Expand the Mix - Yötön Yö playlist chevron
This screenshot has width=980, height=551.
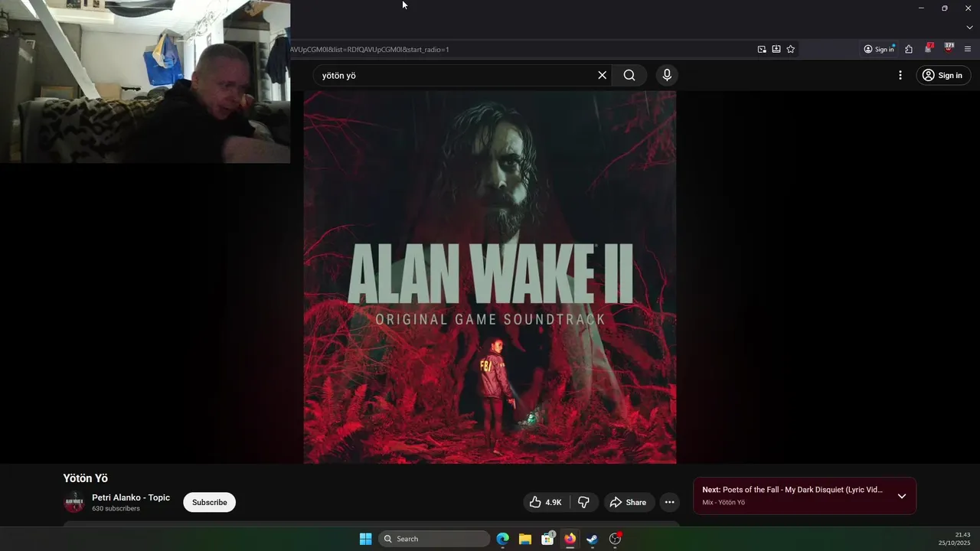pyautogui.click(x=901, y=496)
